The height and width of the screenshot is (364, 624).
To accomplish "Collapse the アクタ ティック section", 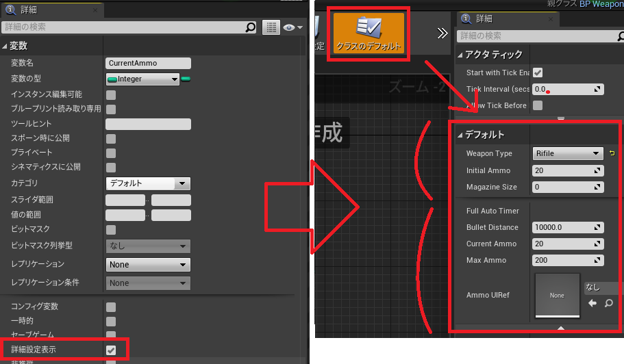I will (460, 55).
